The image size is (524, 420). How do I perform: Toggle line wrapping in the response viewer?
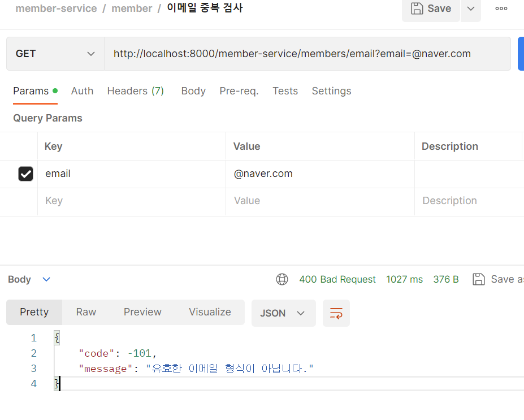[336, 311]
